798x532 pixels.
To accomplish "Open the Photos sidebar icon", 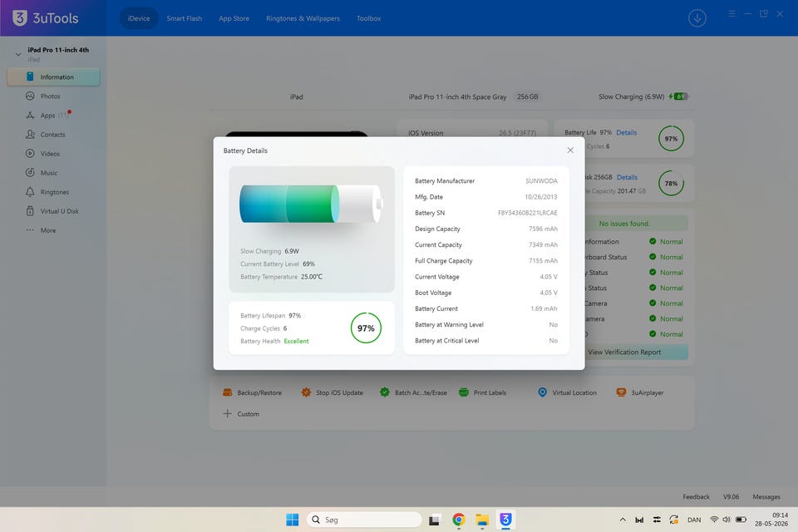I will (x=30, y=96).
